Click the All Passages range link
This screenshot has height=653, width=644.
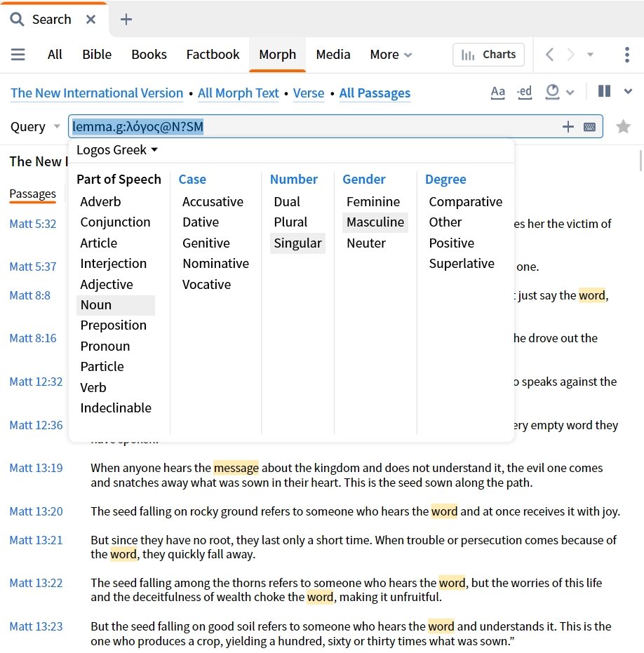(375, 93)
